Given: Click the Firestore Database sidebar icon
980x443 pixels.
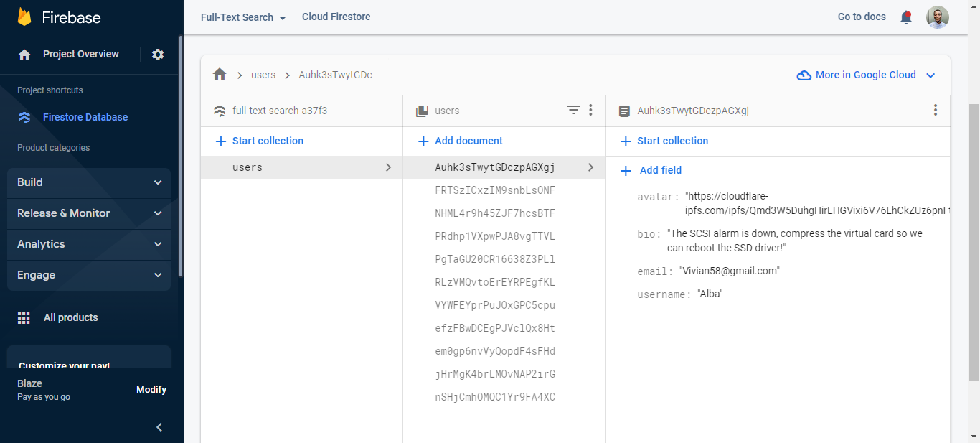Looking at the screenshot, I should pyautogui.click(x=24, y=117).
